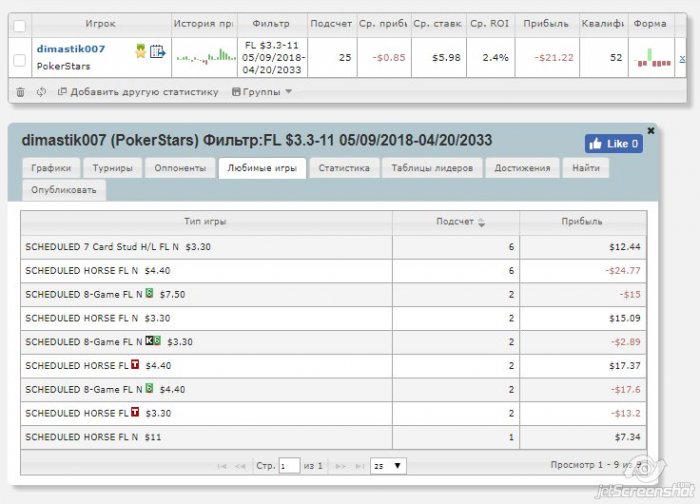Click the refresh statistics icon

point(41,92)
